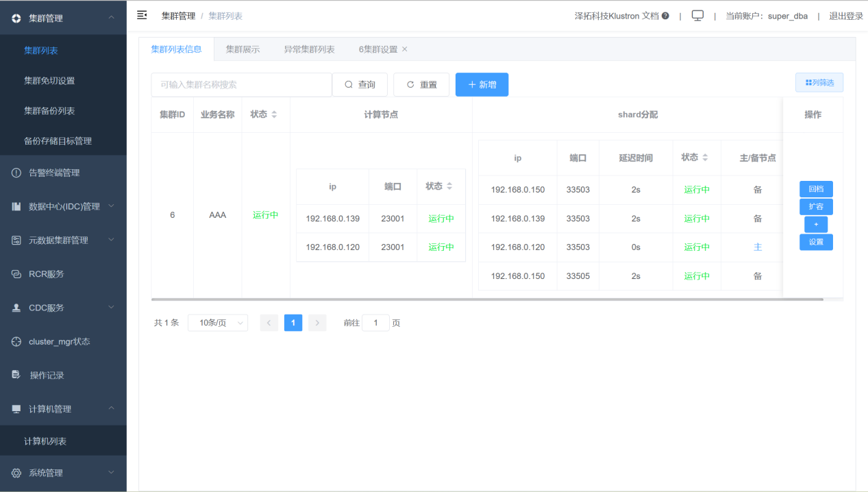Screen dimensions: 868x492
Task: Toggle the sidebar collapse hamburger icon
Action: (142, 15)
